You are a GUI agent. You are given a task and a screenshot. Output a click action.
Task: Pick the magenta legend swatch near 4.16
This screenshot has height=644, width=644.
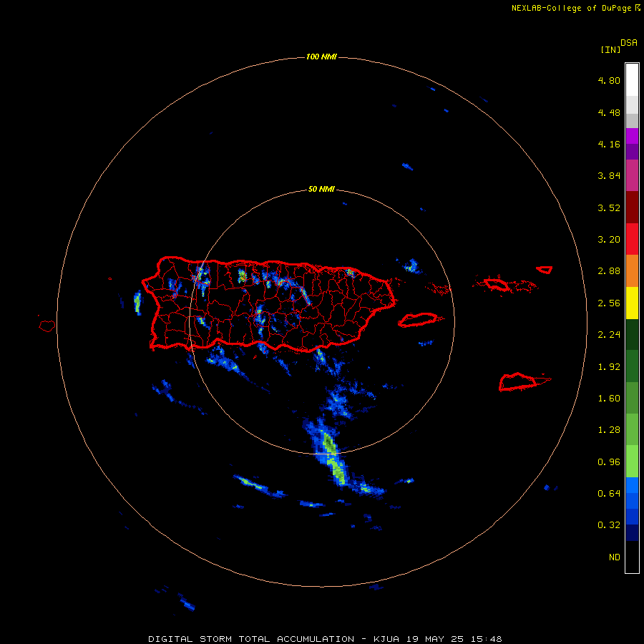(632, 136)
